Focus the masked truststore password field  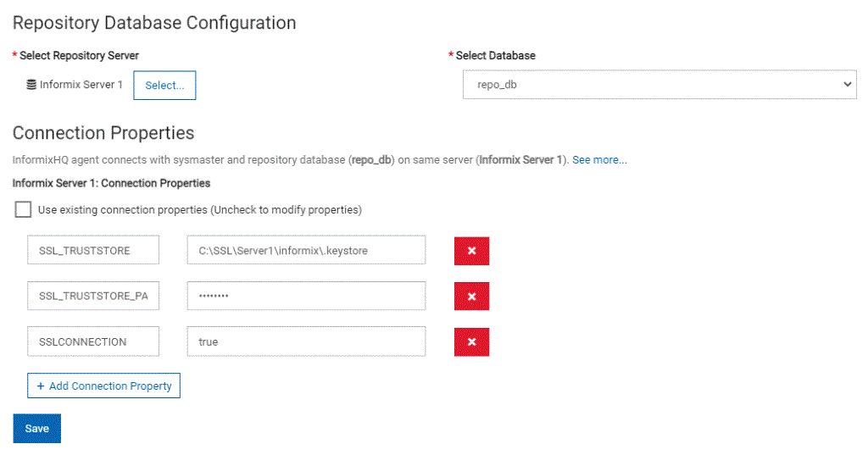click(x=306, y=296)
